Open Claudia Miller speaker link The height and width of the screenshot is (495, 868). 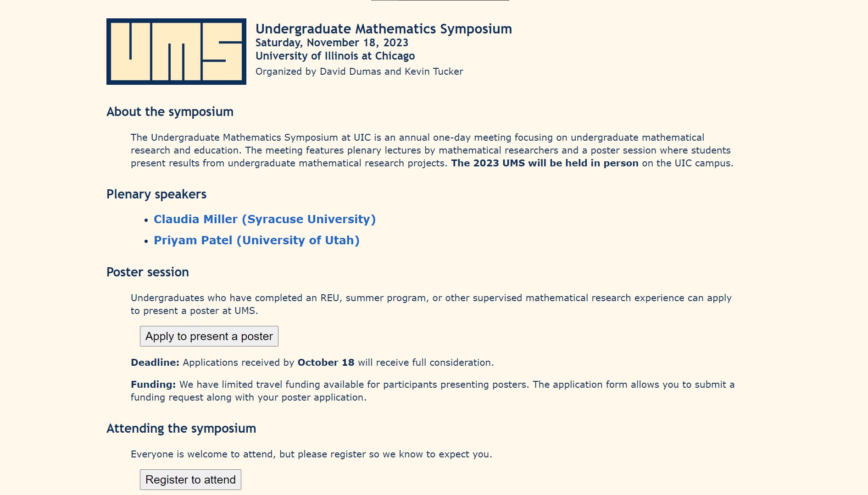(264, 219)
